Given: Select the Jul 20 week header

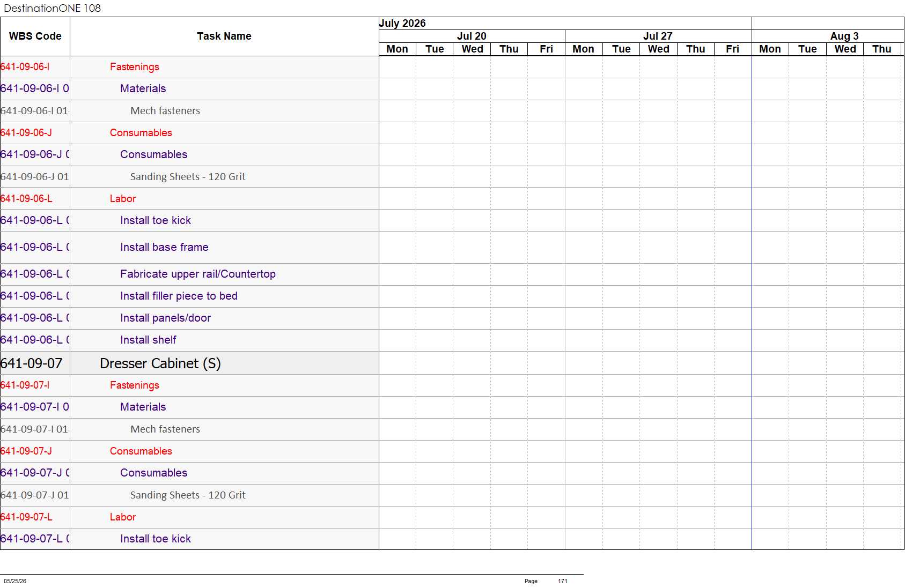Looking at the screenshot, I should (472, 36).
